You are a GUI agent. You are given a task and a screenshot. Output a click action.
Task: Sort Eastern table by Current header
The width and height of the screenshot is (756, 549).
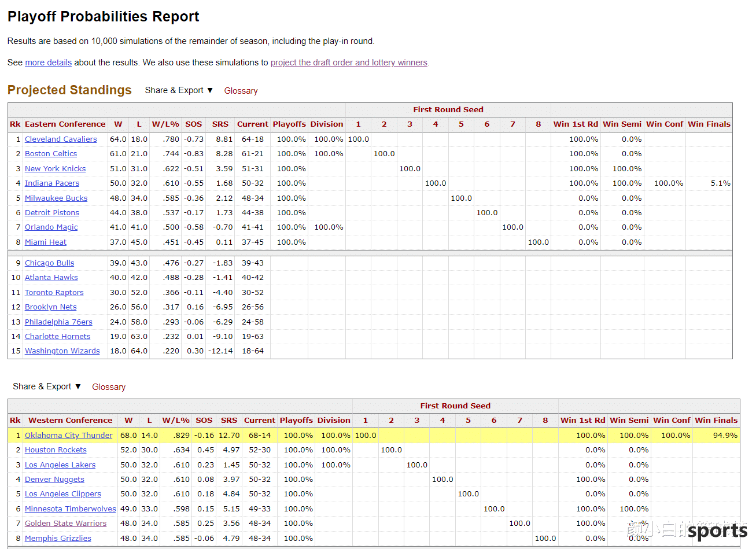coord(253,124)
